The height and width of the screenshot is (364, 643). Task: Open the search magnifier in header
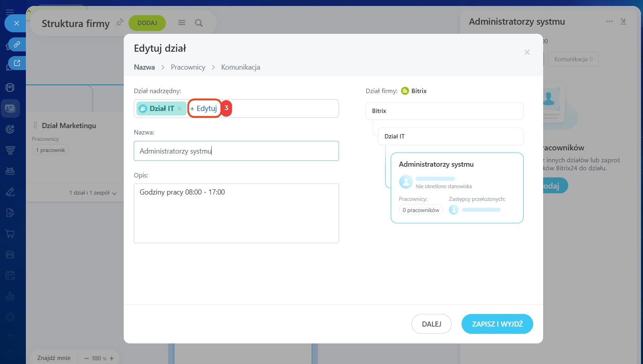tap(199, 23)
